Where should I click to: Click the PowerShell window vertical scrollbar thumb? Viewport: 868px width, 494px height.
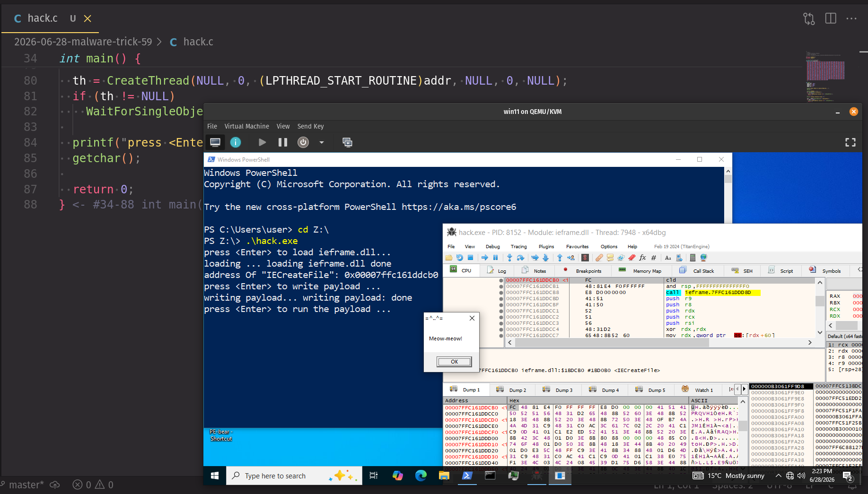(728, 179)
